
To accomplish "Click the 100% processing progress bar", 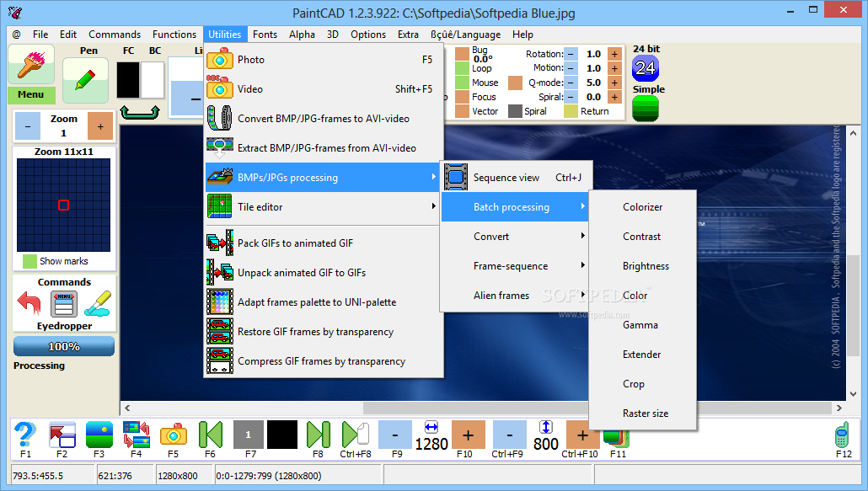I will [x=64, y=347].
